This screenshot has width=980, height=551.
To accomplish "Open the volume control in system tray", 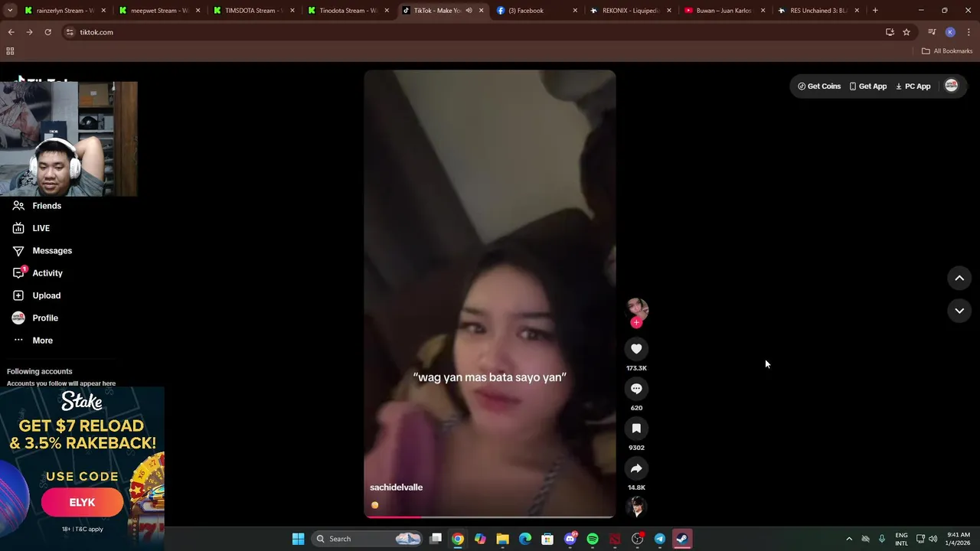I will tap(933, 539).
